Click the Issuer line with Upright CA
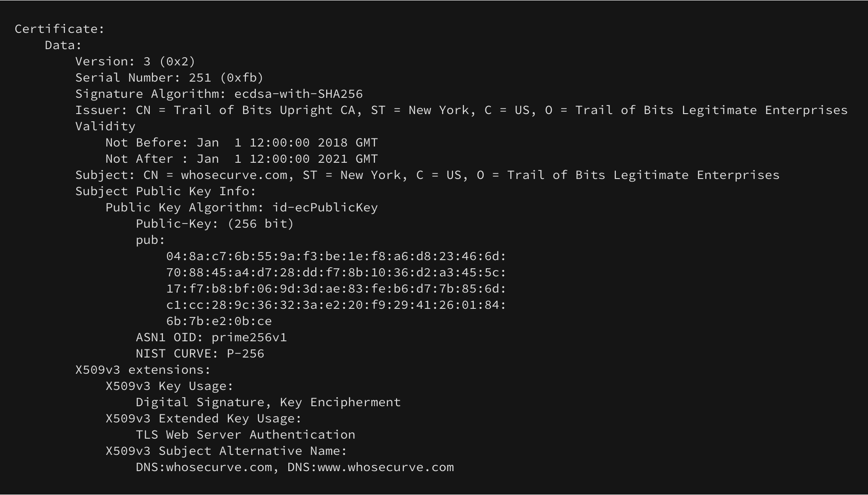 pos(461,110)
